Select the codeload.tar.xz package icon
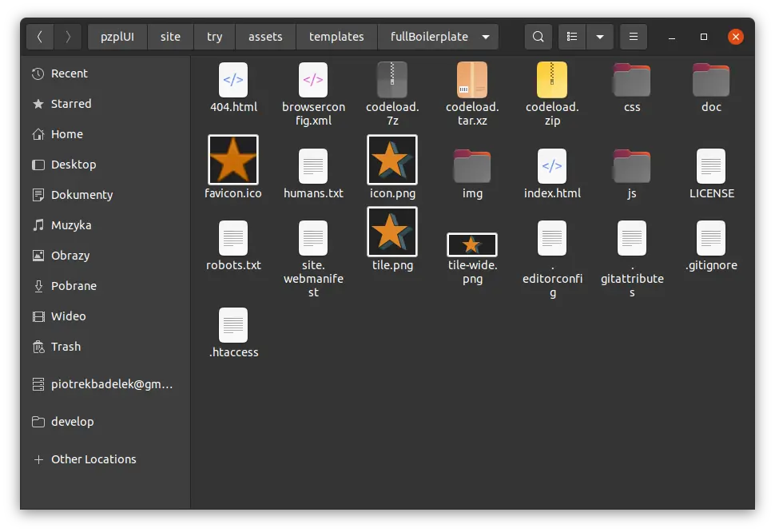Screen dimensions: 775x532 point(472,80)
